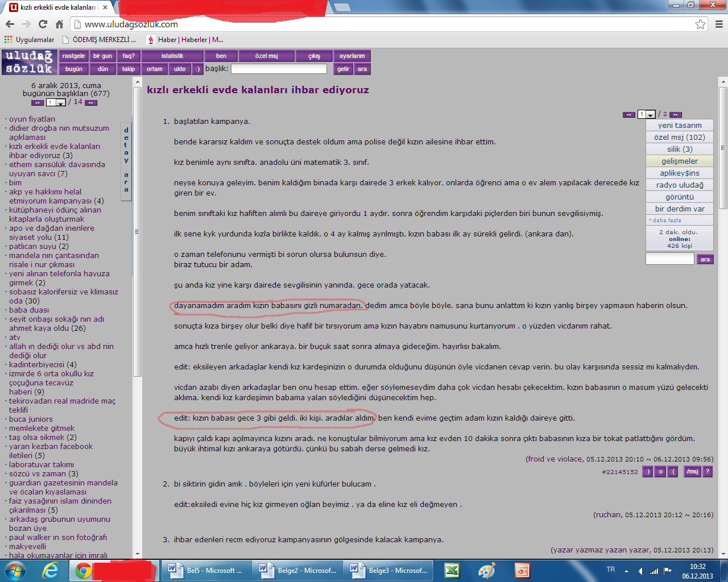Open Excel from the Windows taskbar

click(x=452, y=570)
